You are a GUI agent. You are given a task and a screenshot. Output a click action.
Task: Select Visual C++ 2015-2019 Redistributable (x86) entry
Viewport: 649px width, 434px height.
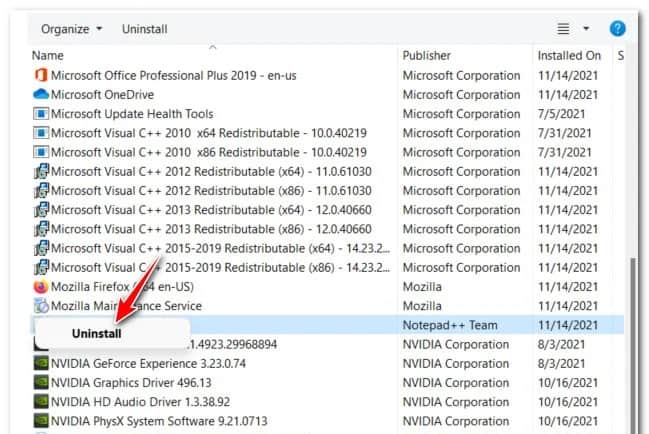coord(220,268)
